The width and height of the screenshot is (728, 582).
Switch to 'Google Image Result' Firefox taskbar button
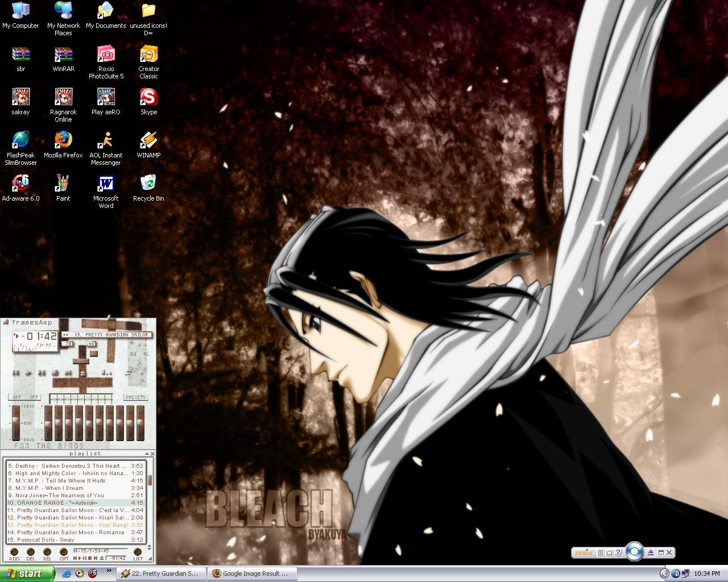[251, 573]
